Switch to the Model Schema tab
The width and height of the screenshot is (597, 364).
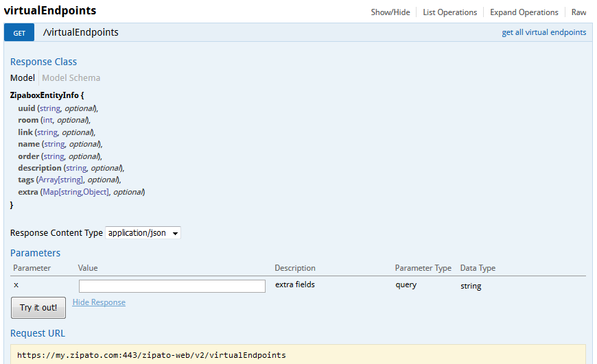(71, 78)
